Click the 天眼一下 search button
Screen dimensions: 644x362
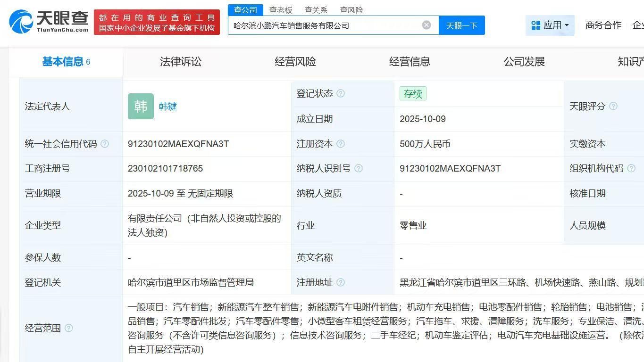click(462, 25)
